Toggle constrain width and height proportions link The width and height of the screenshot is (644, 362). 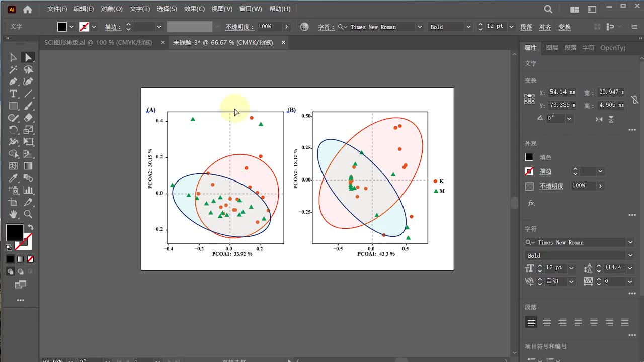(x=635, y=99)
